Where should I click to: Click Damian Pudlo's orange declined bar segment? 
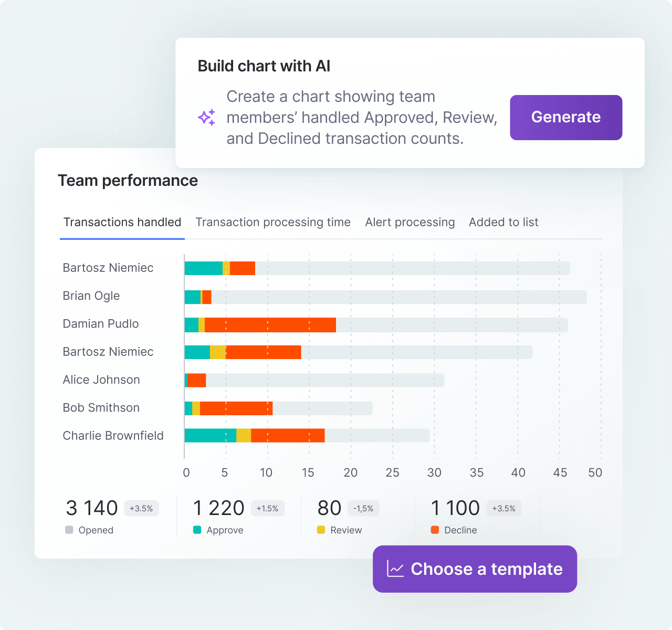270,325
